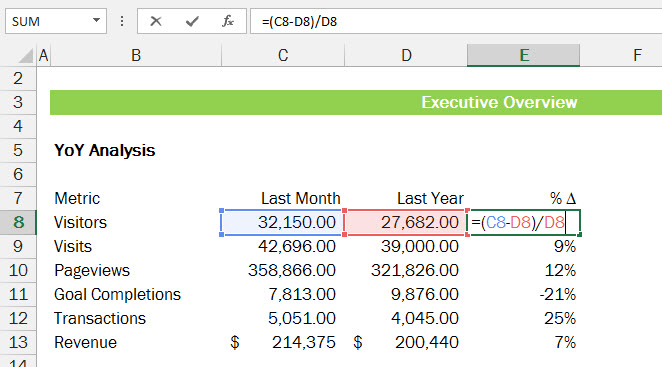The image size is (662, 367).
Task: Select the 25% cell for Transactions
Action: click(x=524, y=318)
